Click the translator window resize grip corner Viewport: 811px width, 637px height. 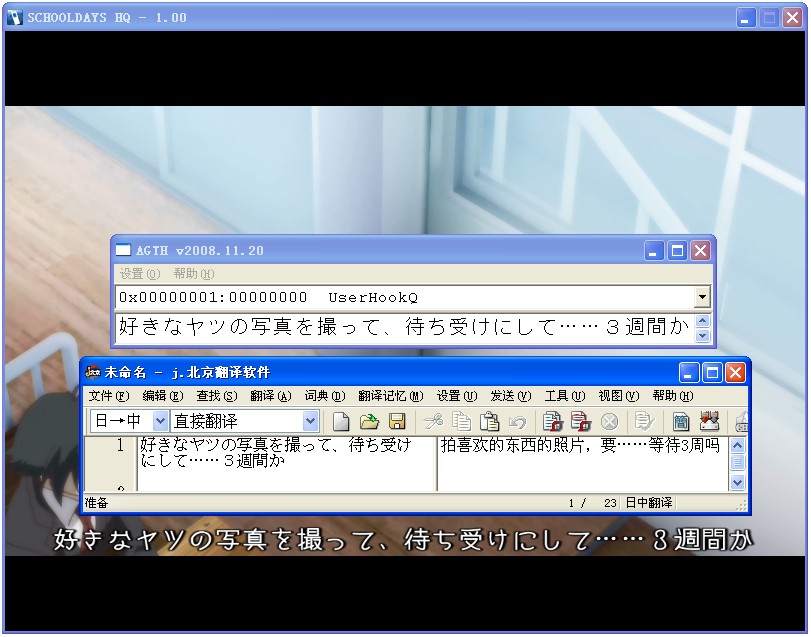click(x=742, y=506)
